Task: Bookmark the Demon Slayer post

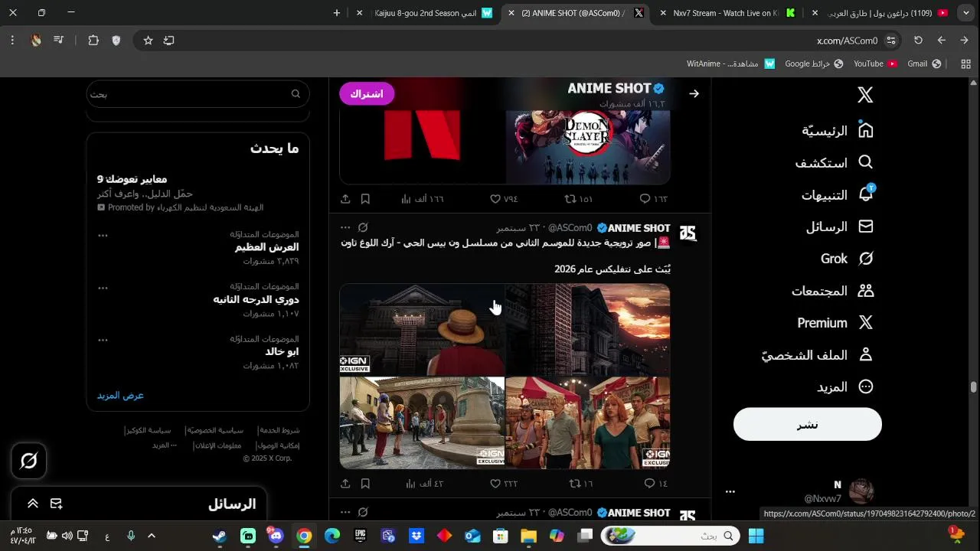Action: pyautogui.click(x=365, y=199)
